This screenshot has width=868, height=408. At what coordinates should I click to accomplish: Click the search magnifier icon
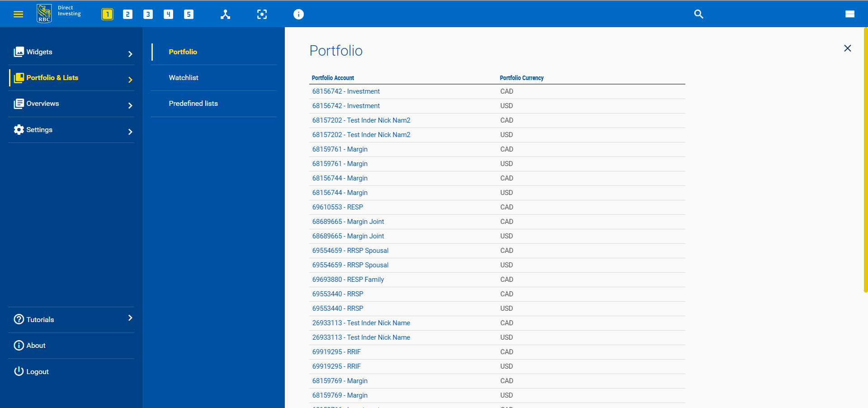pos(698,14)
